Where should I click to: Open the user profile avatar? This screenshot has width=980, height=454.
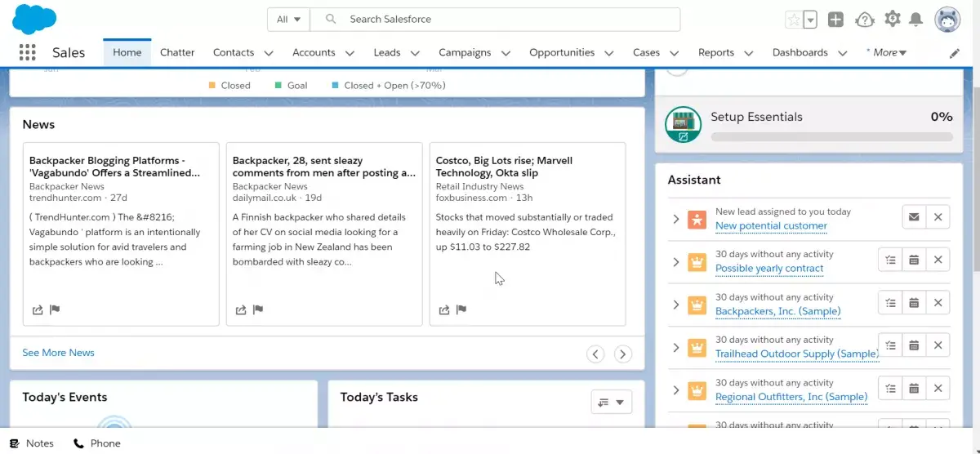pyautogui.click(x=947, y=20)
